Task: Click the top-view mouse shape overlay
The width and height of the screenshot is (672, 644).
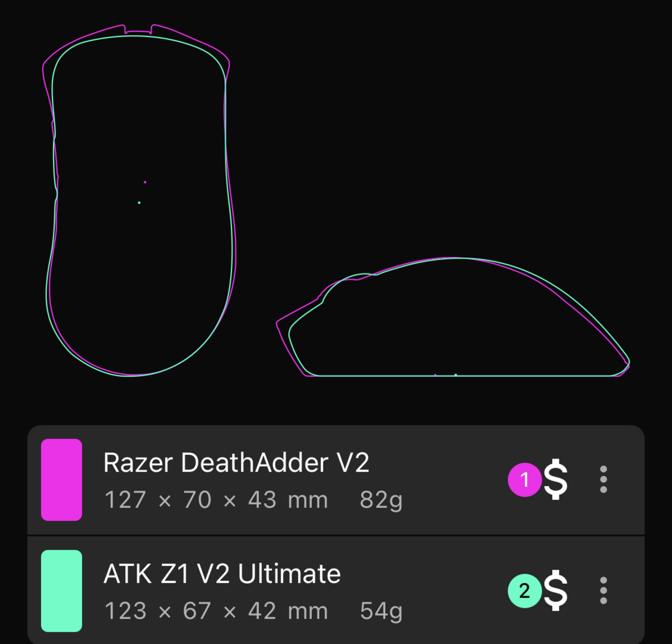Action: click(140, 200)
